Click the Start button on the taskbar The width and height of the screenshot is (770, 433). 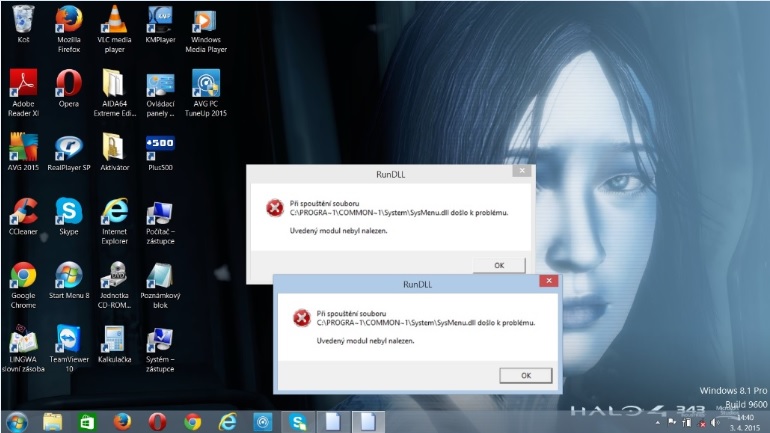click(17, 421)
